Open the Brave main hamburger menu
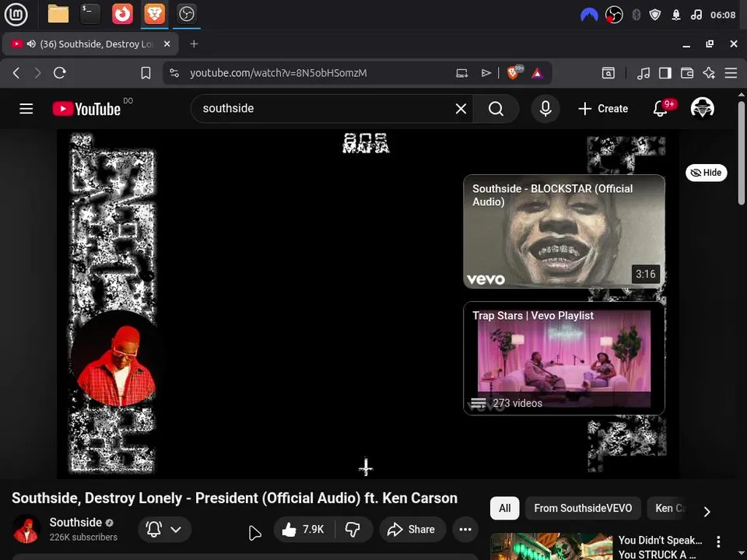 731,73
